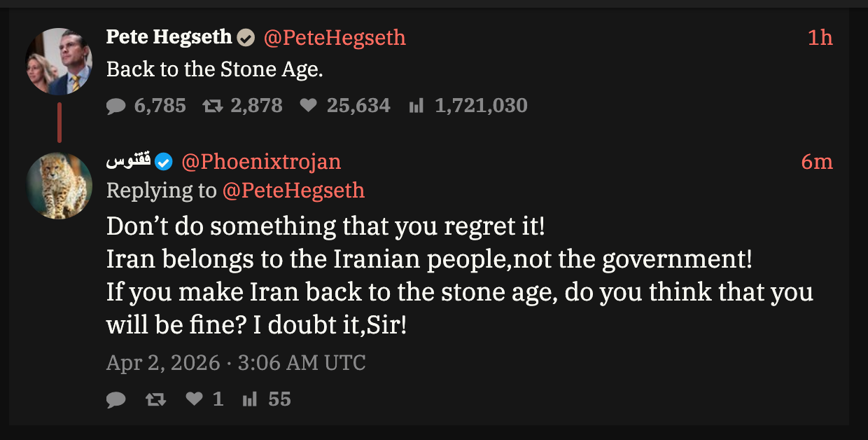
Task: Like the tweet with 25,634 hearts
Action: tap(308, 106)
